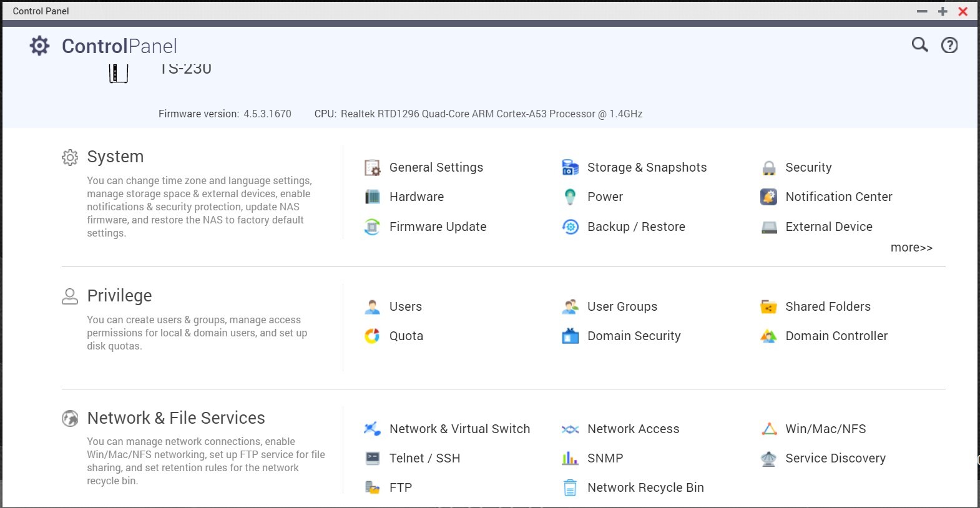Click Storage & Snapshots icon
The image size is (980, 508).
571,167
